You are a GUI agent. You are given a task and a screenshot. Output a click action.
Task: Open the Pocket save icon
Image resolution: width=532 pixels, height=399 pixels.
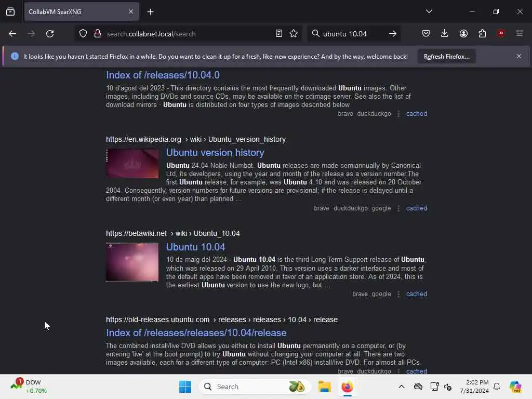(426, 33)
